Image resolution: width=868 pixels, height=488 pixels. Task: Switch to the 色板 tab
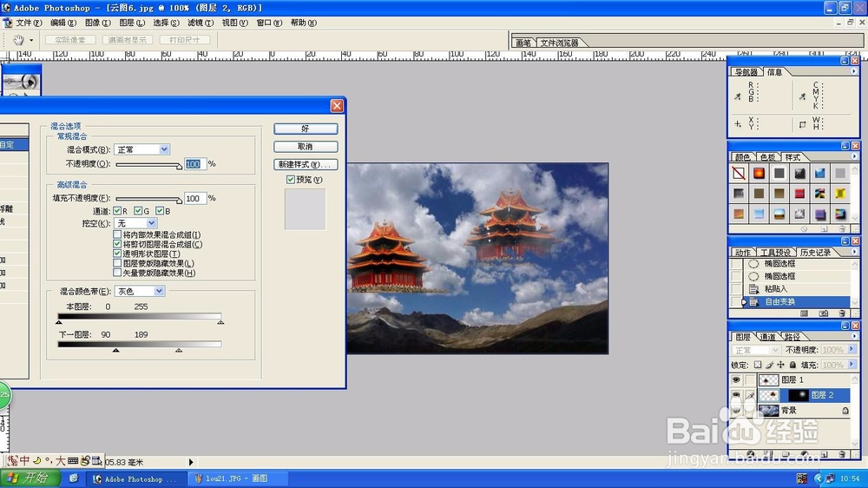pyautogui.click(x=767, y=157)
